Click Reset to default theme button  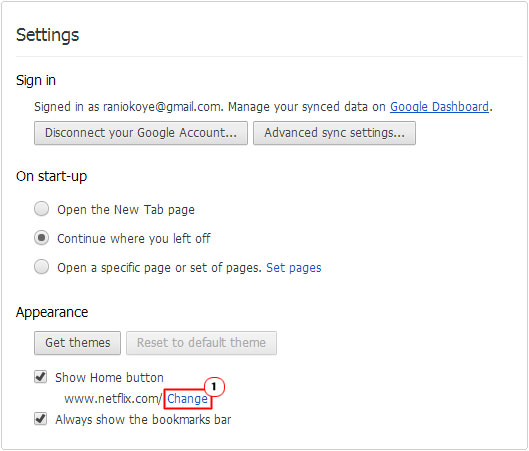(201, 343)
